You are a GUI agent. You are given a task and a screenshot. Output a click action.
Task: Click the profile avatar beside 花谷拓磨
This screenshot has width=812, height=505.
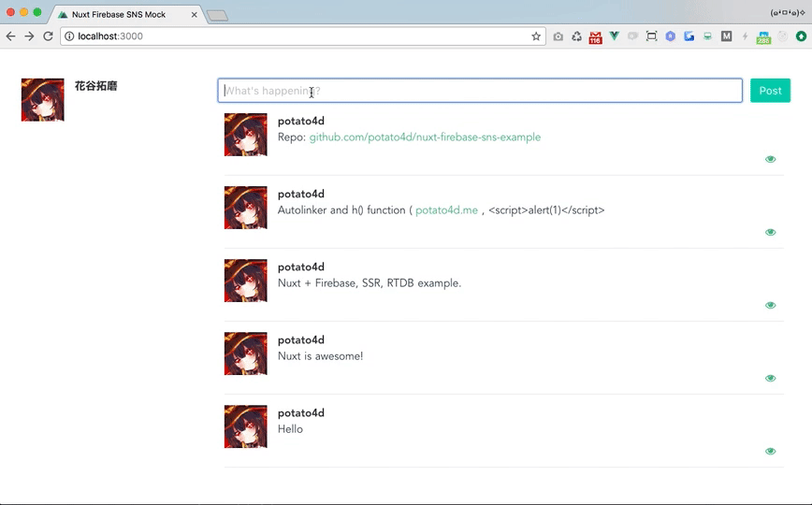42,100
